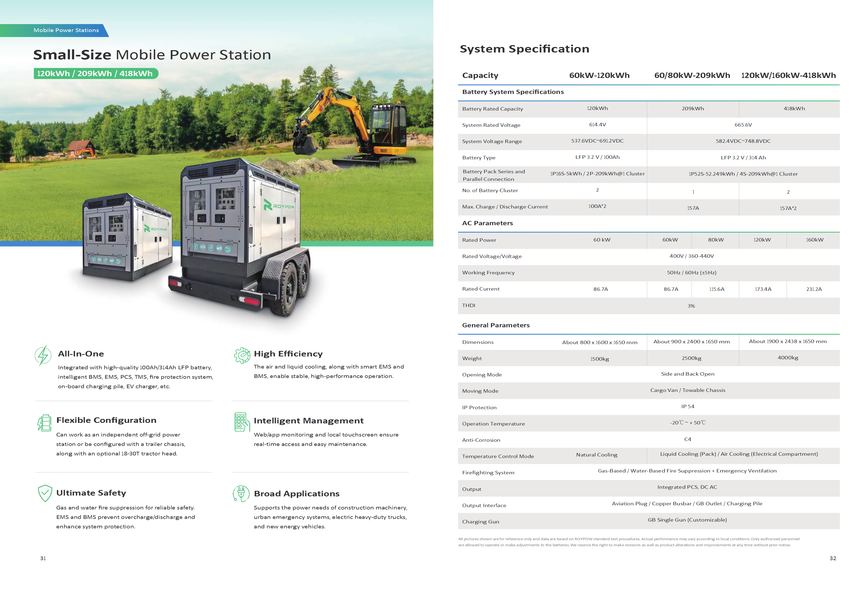Collapse the General Parameters section

coord(496,325)
